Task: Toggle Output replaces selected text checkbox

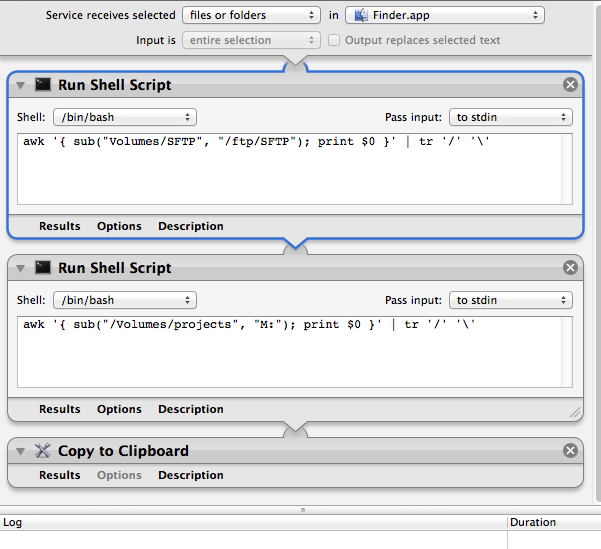Action: tap(333, 40)
